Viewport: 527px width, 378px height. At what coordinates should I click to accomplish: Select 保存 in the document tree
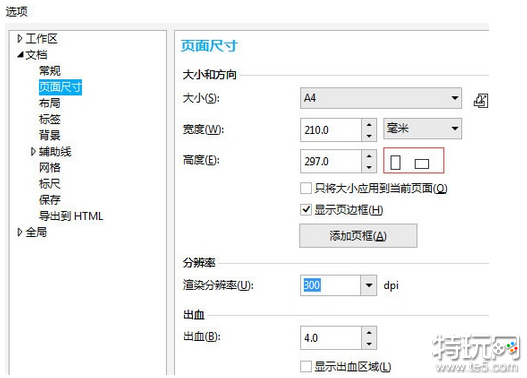(x=50, y=200)
